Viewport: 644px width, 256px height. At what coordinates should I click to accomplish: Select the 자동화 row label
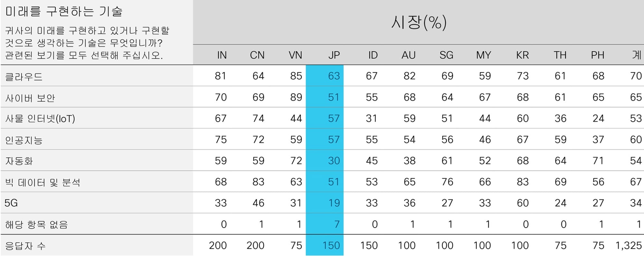[19, 161]
